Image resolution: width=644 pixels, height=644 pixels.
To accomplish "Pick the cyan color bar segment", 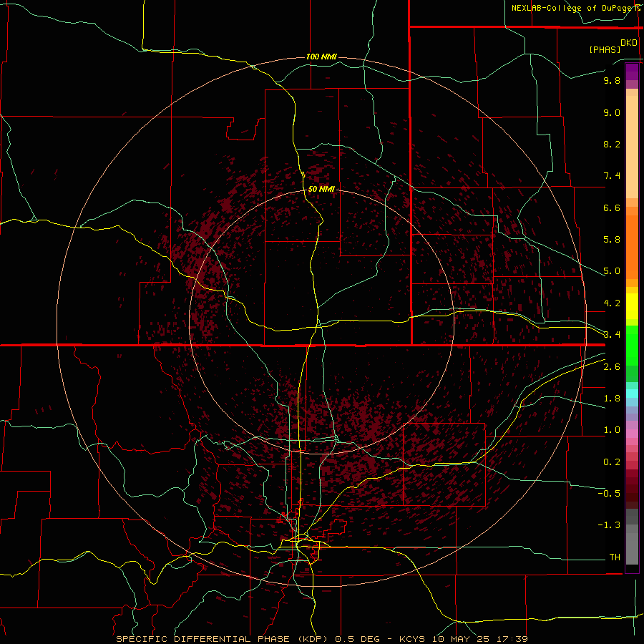I will click(632, 394).
